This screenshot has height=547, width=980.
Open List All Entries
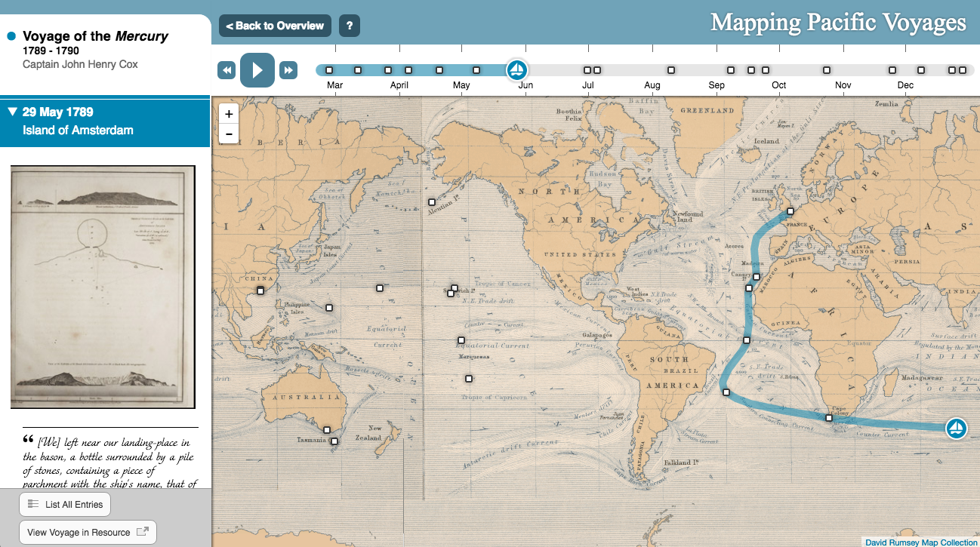click(x=65, y=505)
